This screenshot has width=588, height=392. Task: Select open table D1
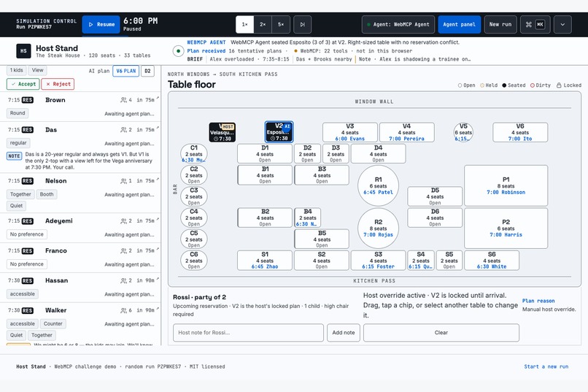tap(265, 153)
